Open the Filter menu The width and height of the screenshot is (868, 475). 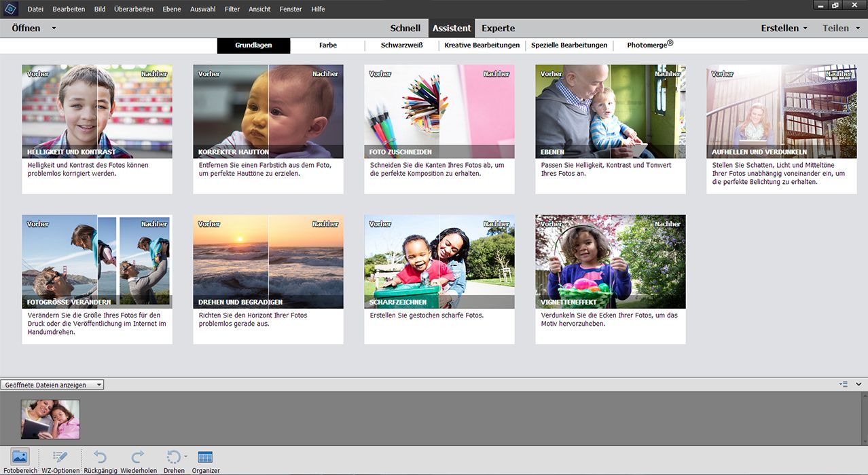point(232,9)
